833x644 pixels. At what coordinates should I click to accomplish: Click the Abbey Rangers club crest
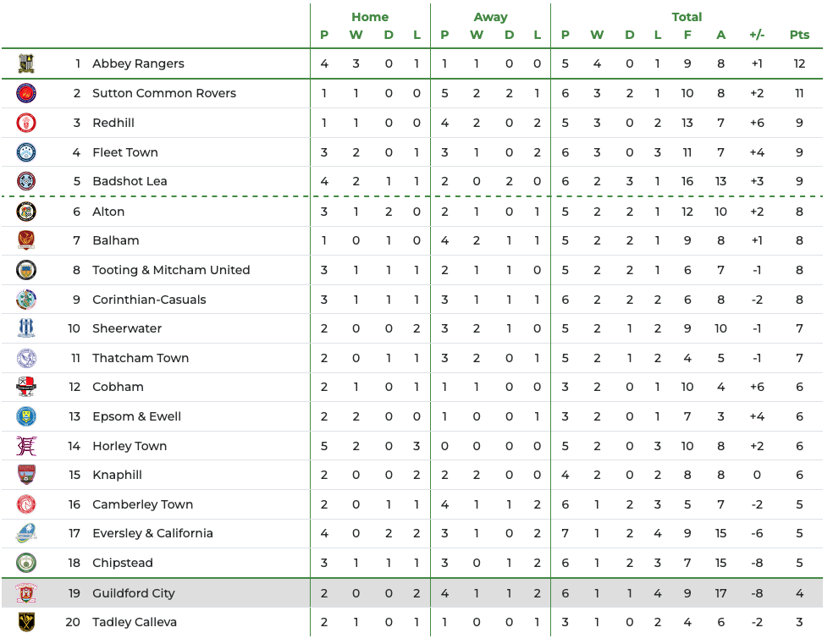pos(26,63)
